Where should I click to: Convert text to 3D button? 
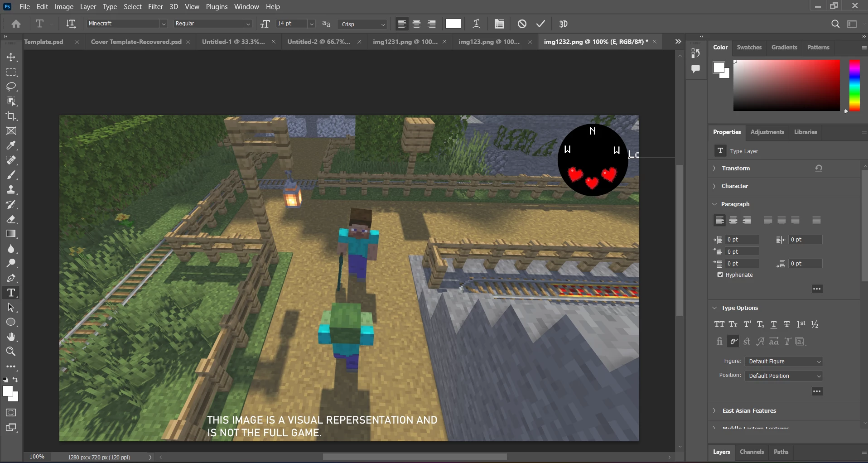click(x=564, y=24)
